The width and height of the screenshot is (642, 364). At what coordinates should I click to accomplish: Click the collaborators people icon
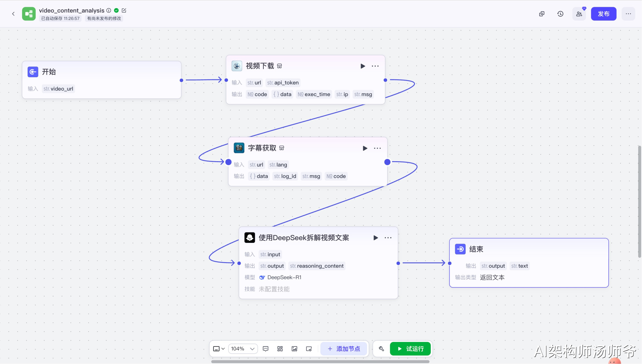[579, 14]
